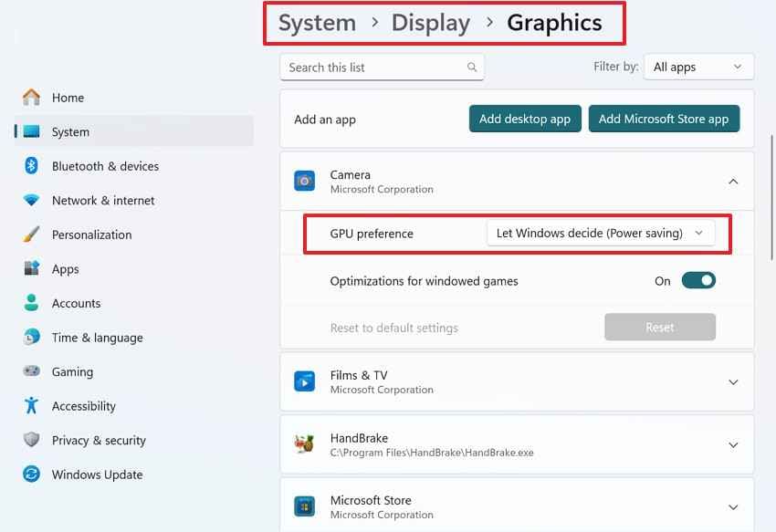Go to Network & internet settings
This screenshot has height=532, width=776.
pos(133,201)
